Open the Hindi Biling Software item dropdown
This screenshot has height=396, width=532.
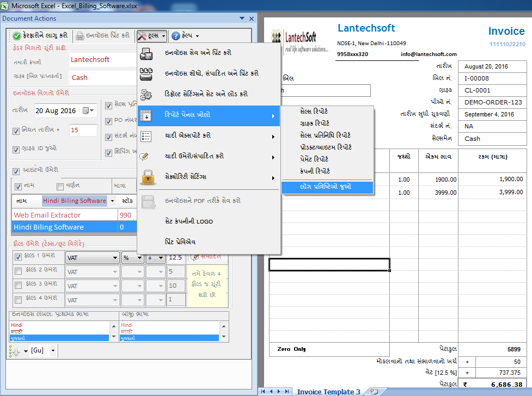113,201
